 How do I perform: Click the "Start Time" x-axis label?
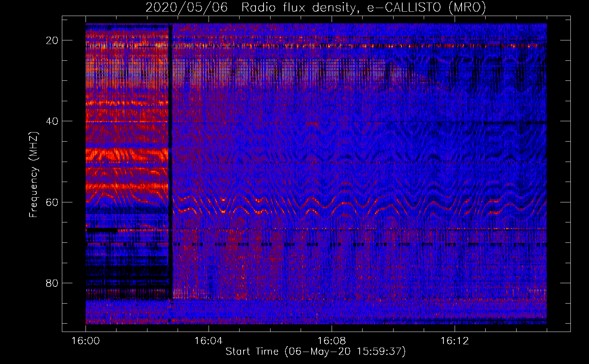315,352
